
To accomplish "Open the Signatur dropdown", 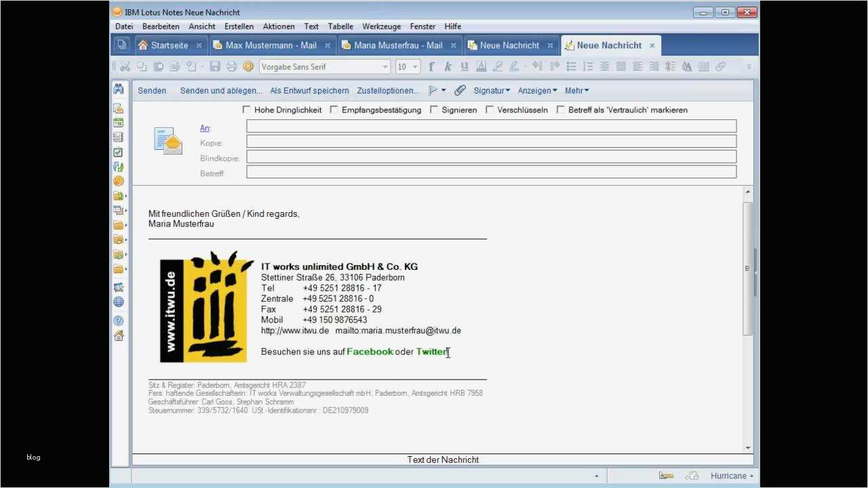I will click(490, 90).
